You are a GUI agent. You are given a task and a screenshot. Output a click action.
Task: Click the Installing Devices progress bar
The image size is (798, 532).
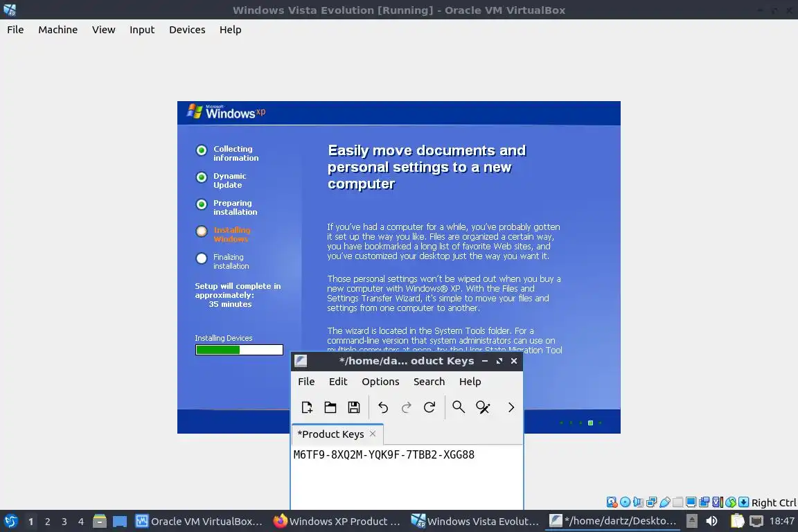[239, 350]
